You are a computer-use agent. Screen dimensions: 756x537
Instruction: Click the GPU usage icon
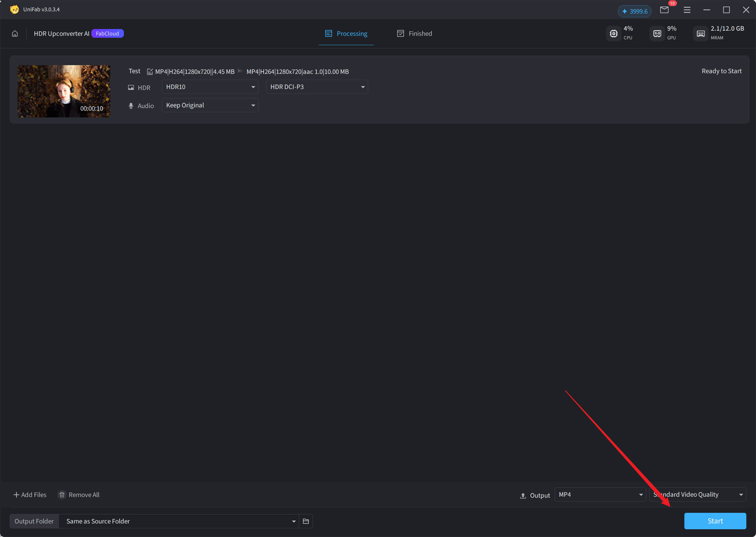point(657,34)
